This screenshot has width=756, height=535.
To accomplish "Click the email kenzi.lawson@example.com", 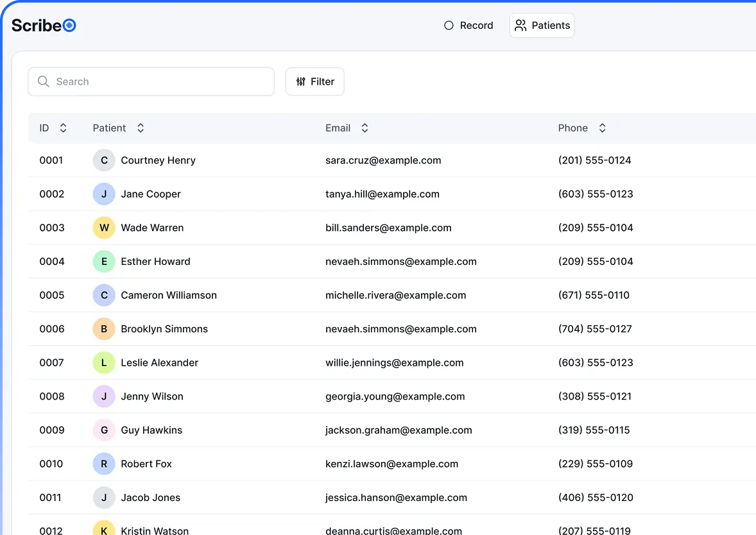I will tap(391, 464).
